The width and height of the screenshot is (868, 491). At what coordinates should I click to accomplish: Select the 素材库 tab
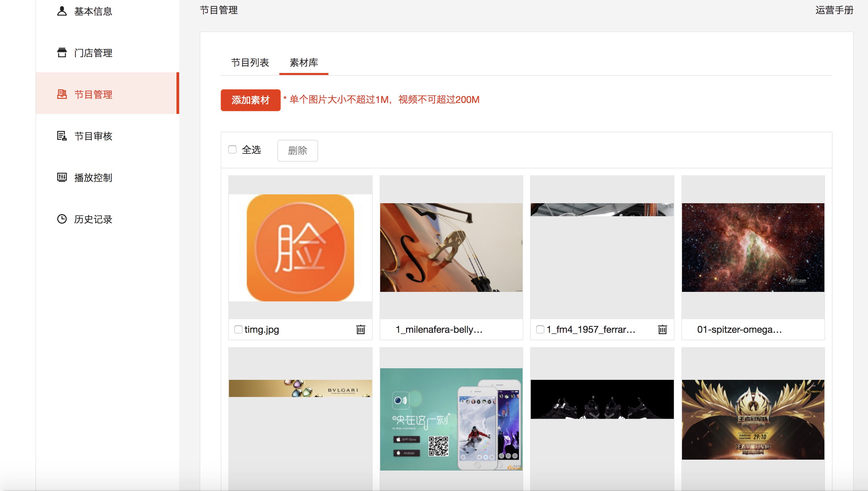pos(304,63)
